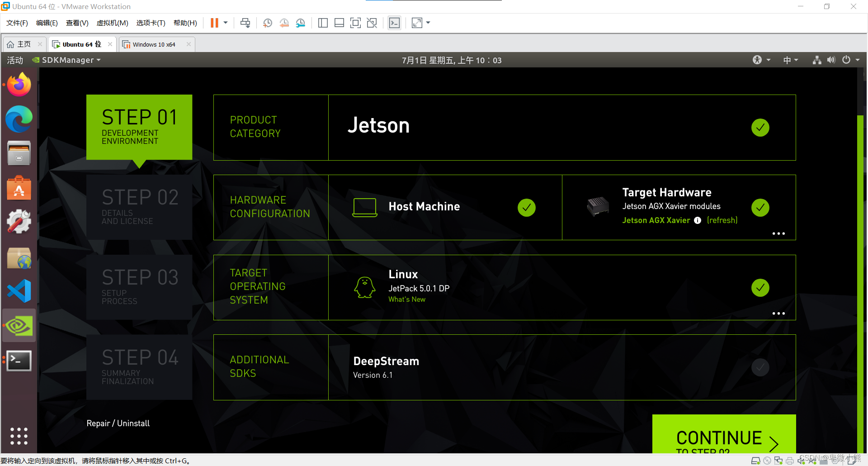Viewport: 868px width, 466px height.
Task: Toggle the Linux JetPack checkmark
Action: click(760, 288)
